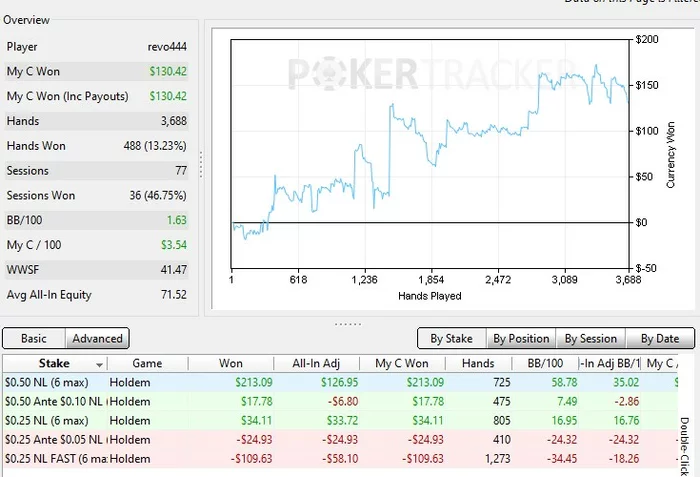700x477 pixels.
Task: Select the $0.25 Ante $0.05 NL row
Action: 340,439
